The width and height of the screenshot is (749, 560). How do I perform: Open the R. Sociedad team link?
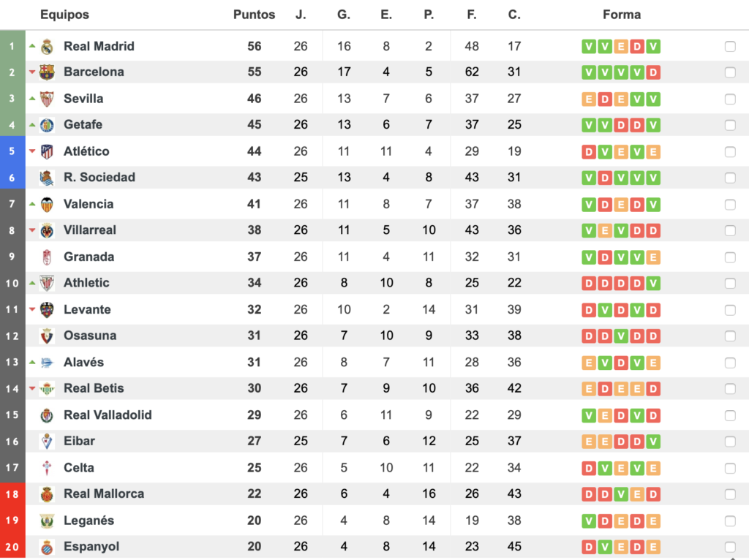(x=99, y=177)
